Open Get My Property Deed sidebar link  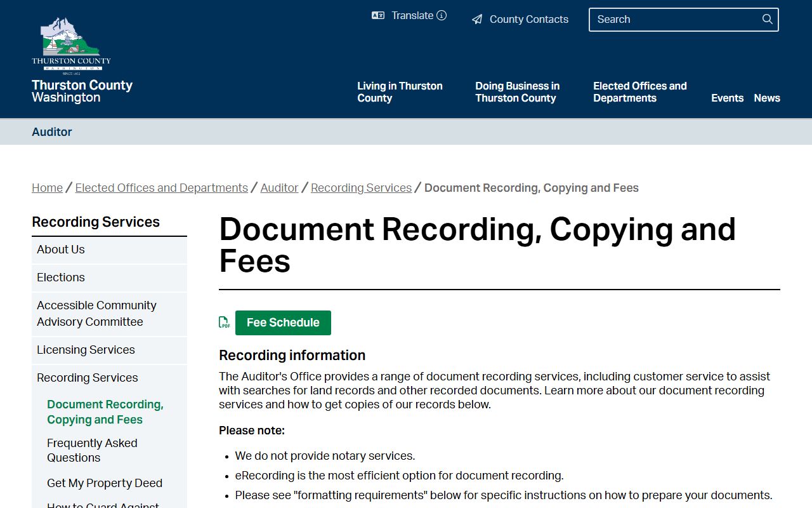pos(105,483)
